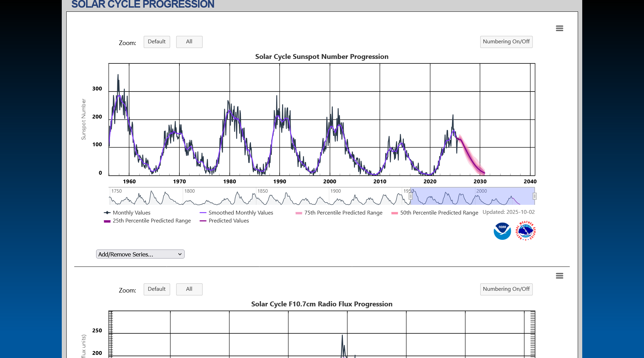The image size is (644, 358).
Task: Toggle Smoothed Monthly Values legend item
Action: (x=240, y=213)
